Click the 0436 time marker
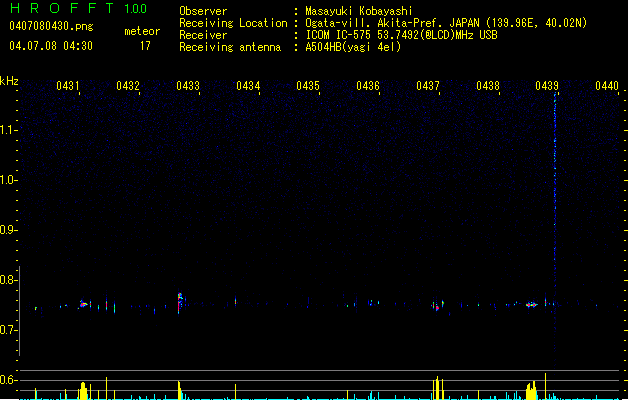 (368, 86)
